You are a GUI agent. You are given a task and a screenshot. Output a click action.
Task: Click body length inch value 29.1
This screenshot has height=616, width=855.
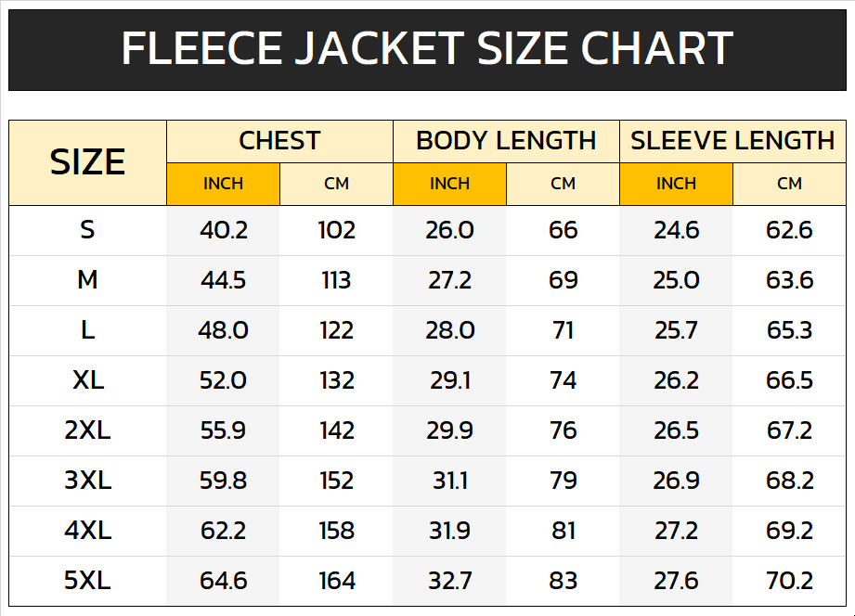pyautogui.click(x=449, y=380)
